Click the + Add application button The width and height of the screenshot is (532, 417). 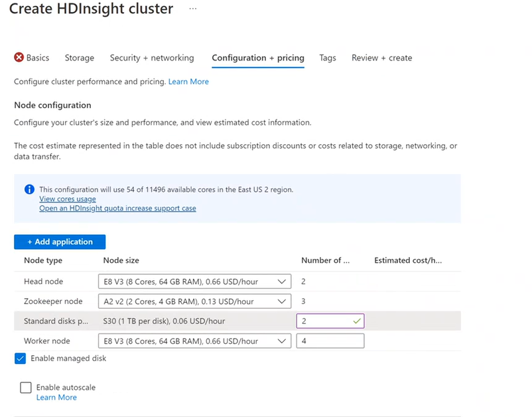[x=59, y=242]
